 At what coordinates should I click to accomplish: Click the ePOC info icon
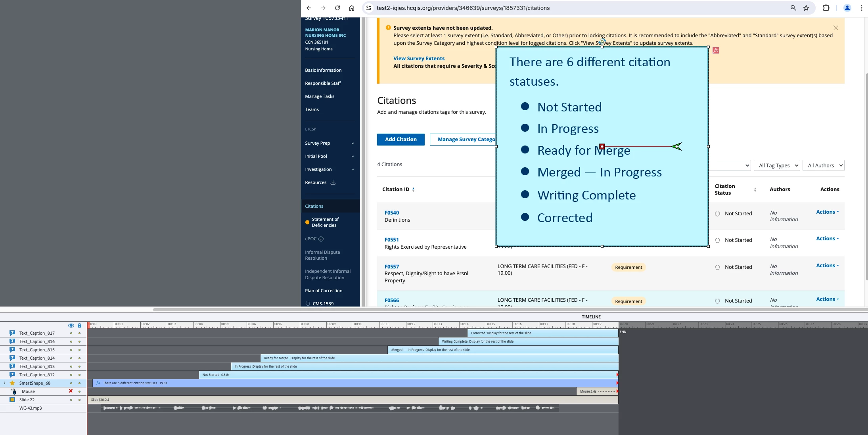pyautogui.click(x=321, y=239)
